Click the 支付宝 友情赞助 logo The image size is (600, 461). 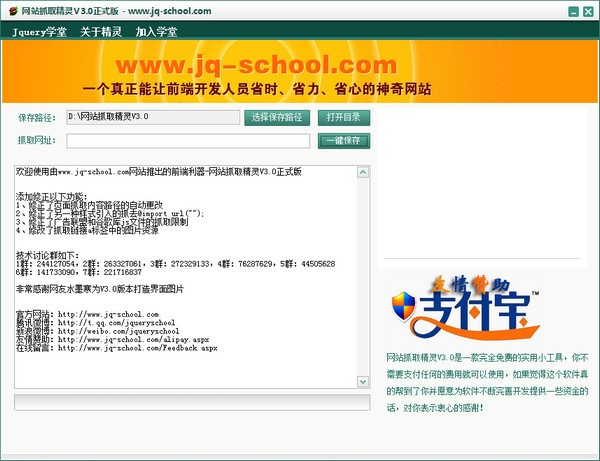click(465, 308)
